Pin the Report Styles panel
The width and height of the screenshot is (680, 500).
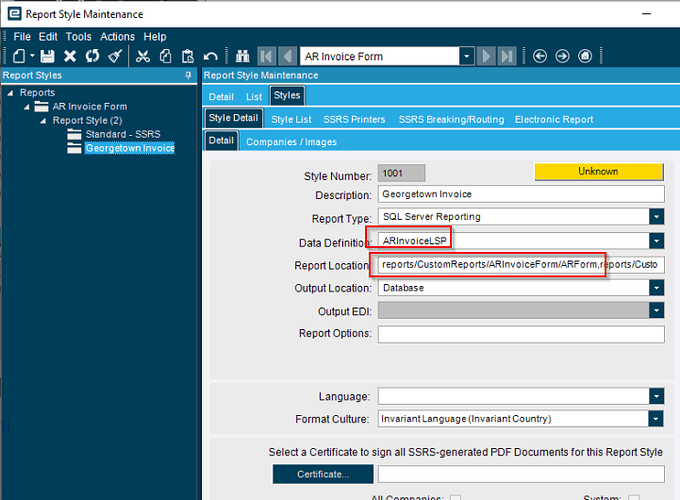click(189, 76)
